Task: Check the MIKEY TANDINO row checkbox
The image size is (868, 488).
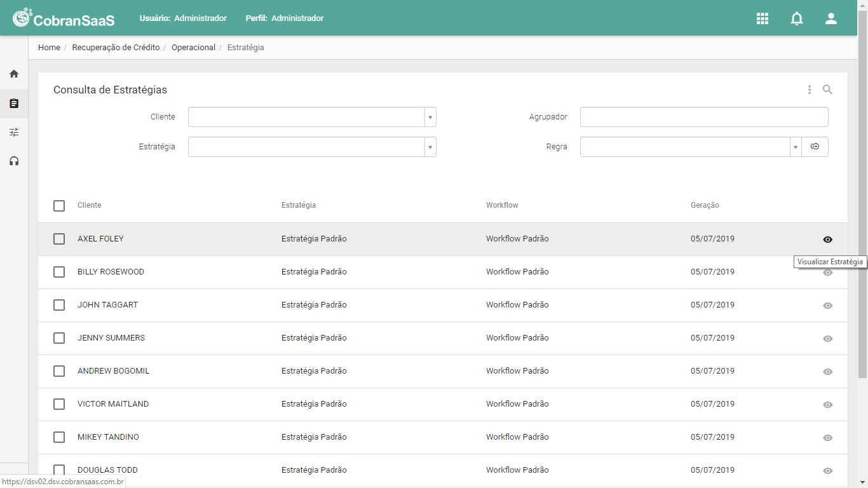Action: [x=59, y=437]
